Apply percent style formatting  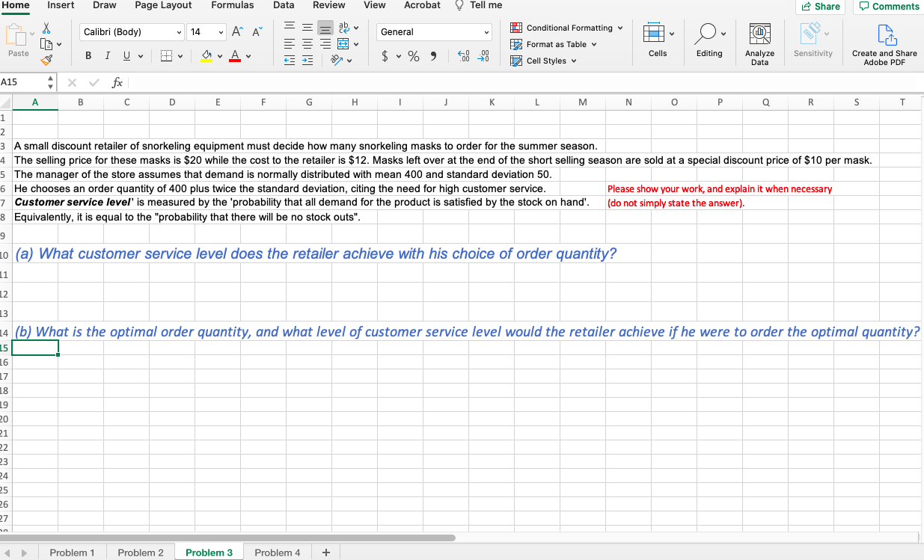click(x=412, y=56)
